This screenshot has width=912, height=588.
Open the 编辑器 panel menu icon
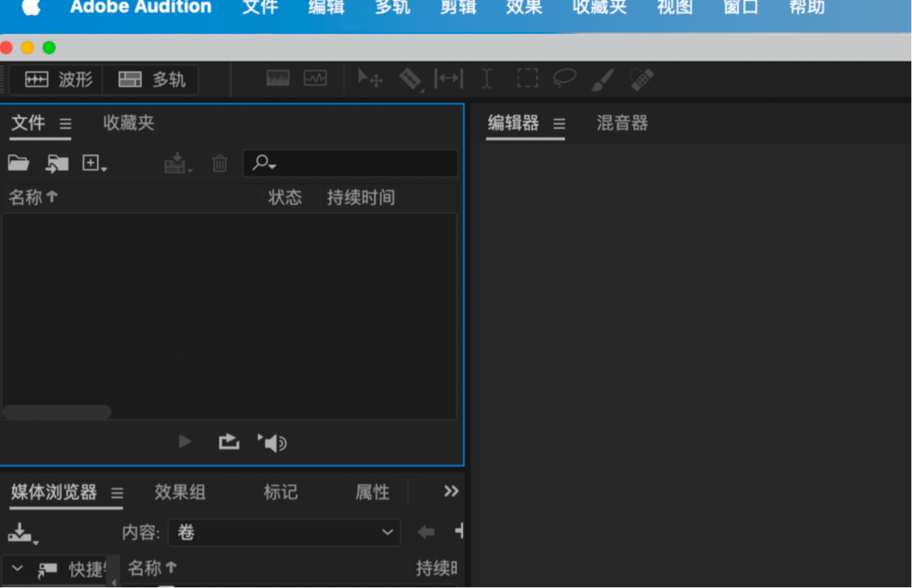[x=559, y=124]
